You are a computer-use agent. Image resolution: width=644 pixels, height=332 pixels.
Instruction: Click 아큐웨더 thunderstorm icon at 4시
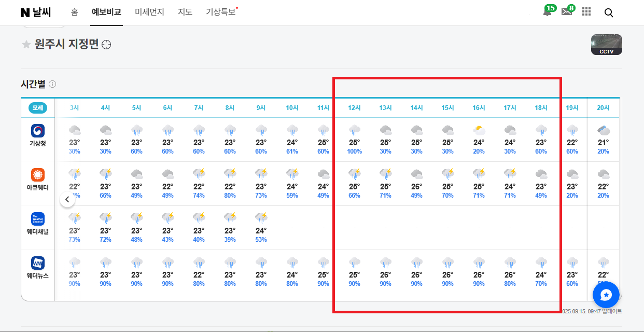click(x=106, y=174)
